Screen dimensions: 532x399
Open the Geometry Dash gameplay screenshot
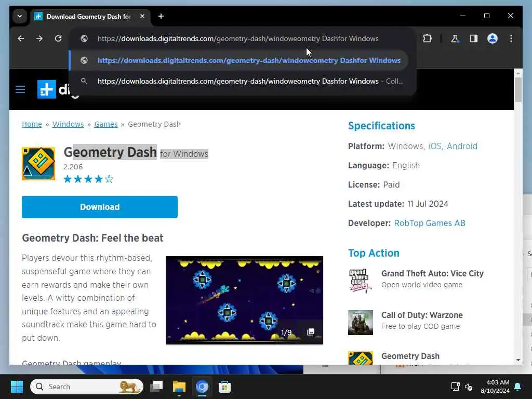(245, 300)
